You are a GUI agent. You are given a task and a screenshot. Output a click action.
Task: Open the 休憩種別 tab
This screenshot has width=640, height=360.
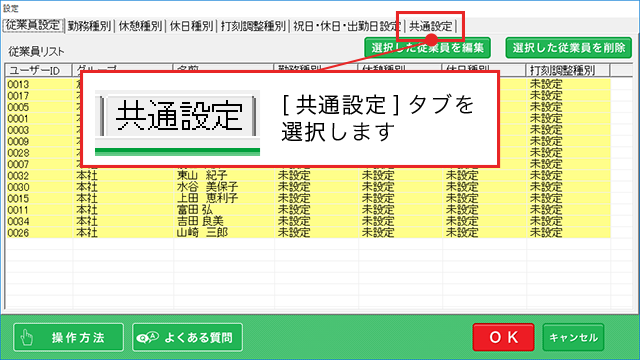pyautogui.click(x=140, y=26)
